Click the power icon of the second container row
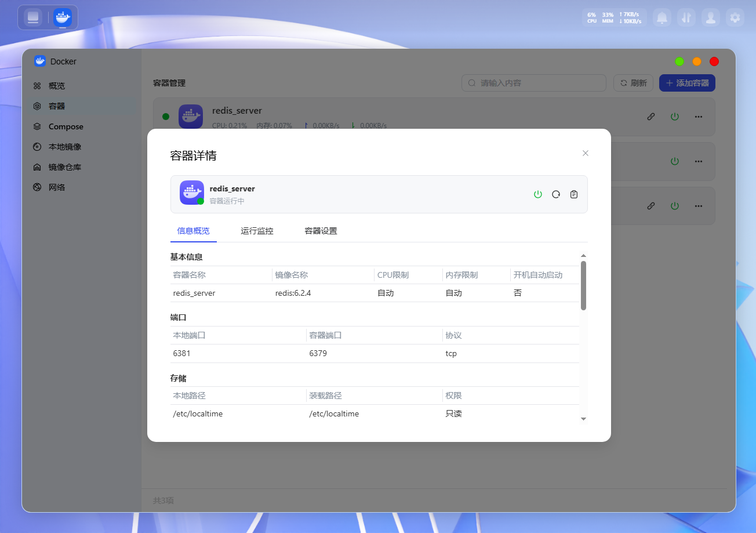 675,161
